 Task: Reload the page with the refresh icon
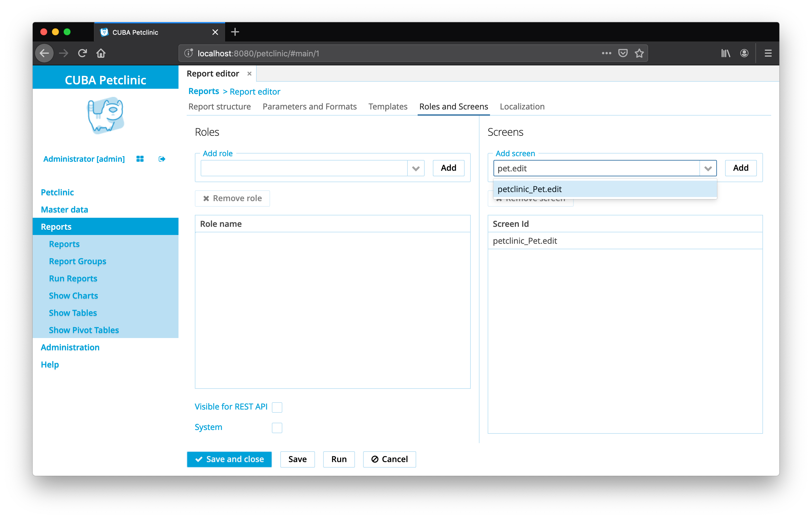tap(82, 53)
